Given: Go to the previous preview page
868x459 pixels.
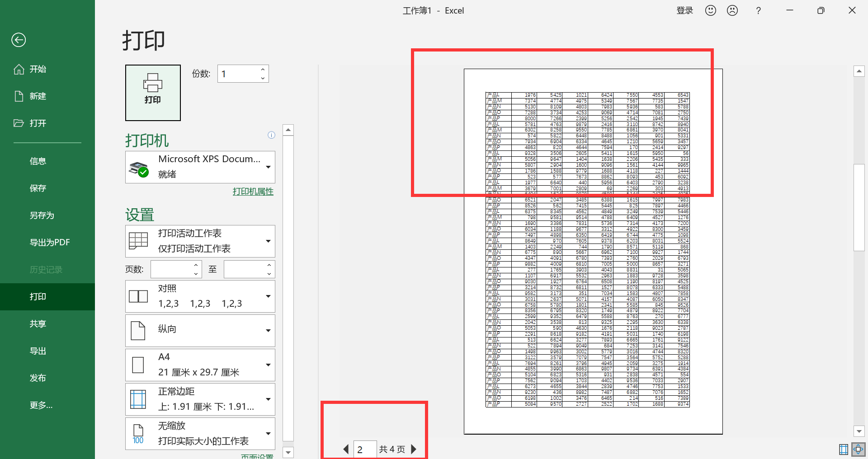Looking at the screenshot, I should tap(346, 449).
